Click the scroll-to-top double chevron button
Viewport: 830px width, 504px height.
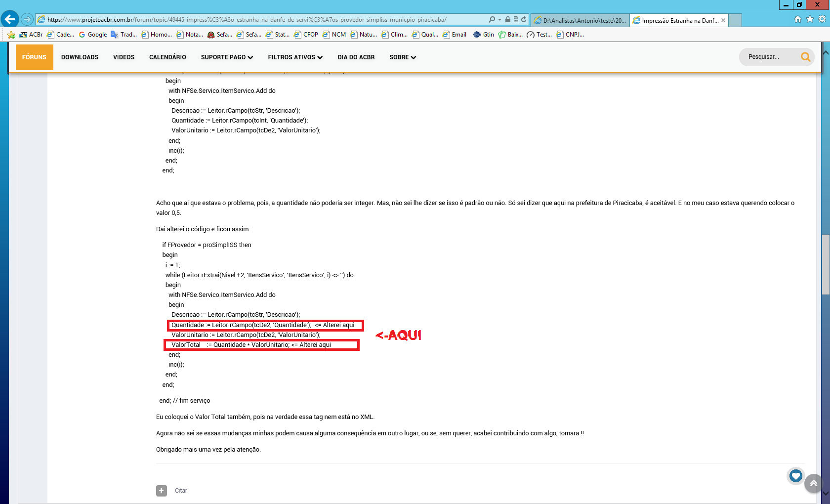click(x=813, y=483)
